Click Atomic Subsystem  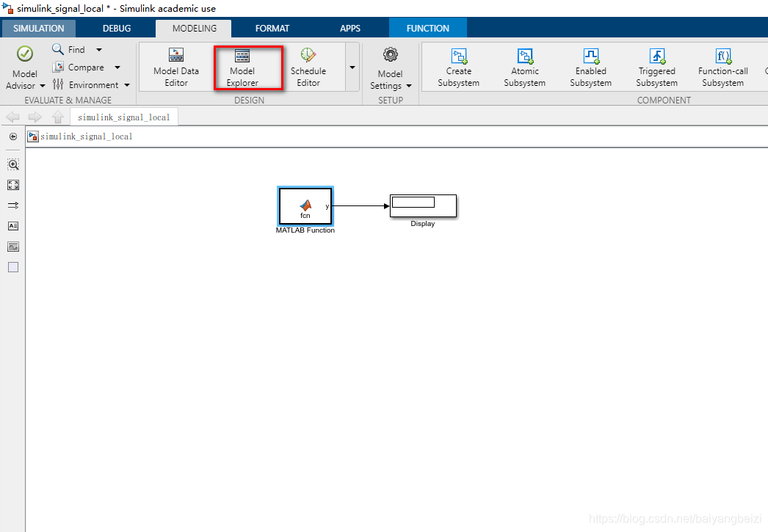pyautogui.click(x=524, y=67)
